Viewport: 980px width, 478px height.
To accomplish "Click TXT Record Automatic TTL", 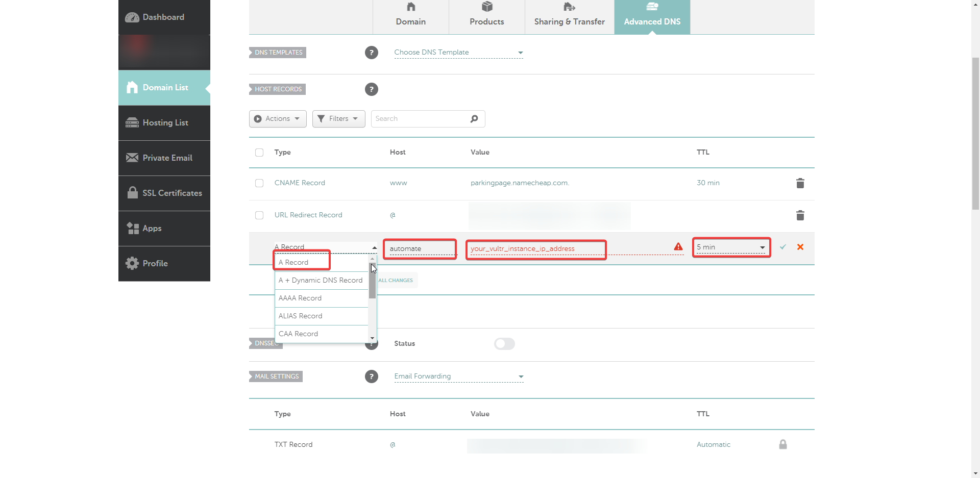I will (x=714, y=445).
